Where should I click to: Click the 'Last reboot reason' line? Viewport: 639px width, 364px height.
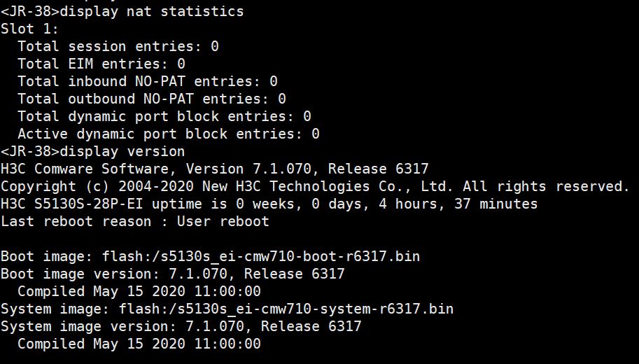click(x=134, y=221)
